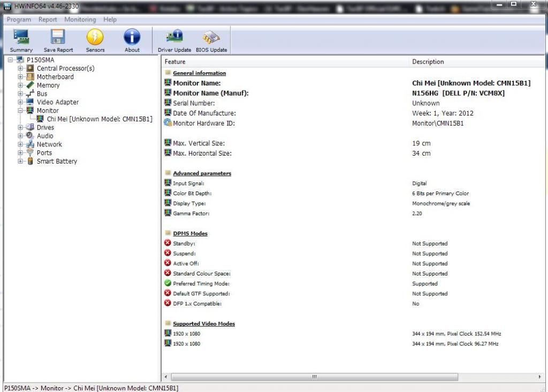Click the General information section icon
The width and height of the screenshot is (548, 392).
point(168,73)
